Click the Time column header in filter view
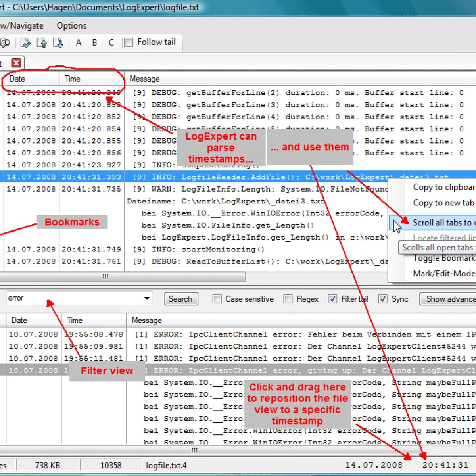 tap(94, 320)
